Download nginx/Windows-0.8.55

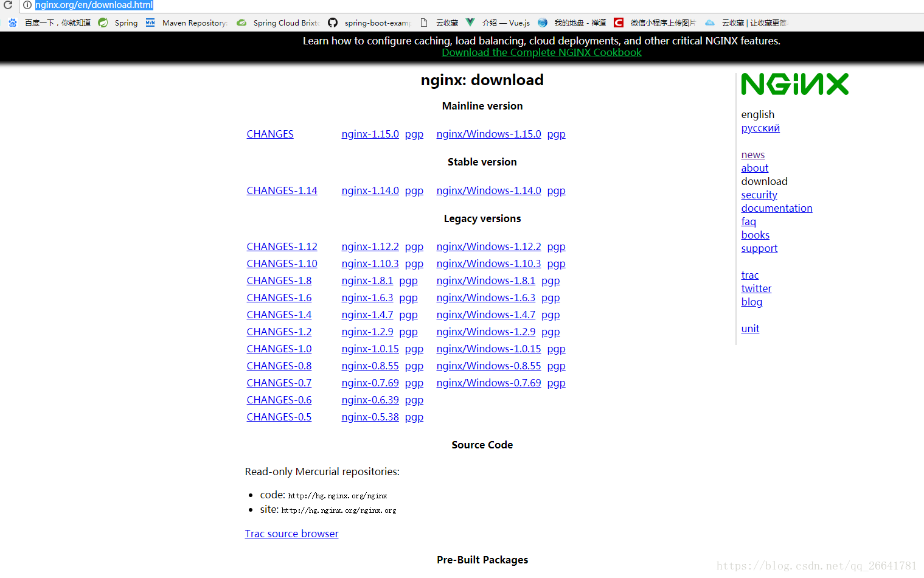click(x=488, y=366)
